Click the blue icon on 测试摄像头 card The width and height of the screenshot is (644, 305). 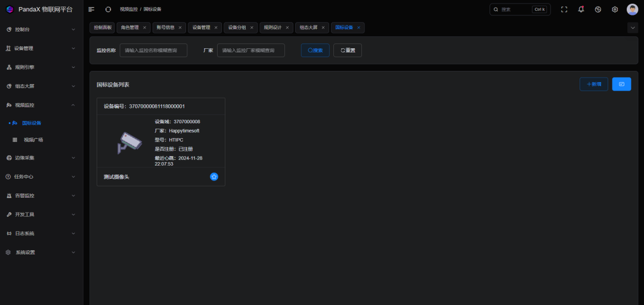[x=214, y=177]
